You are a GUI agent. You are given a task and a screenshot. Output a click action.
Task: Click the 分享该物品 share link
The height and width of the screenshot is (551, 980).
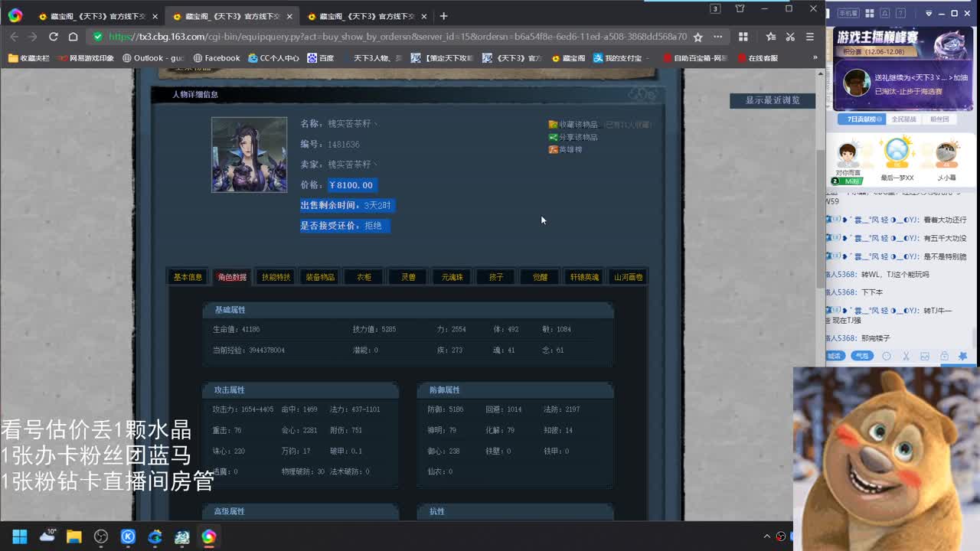tap(573, 137)
